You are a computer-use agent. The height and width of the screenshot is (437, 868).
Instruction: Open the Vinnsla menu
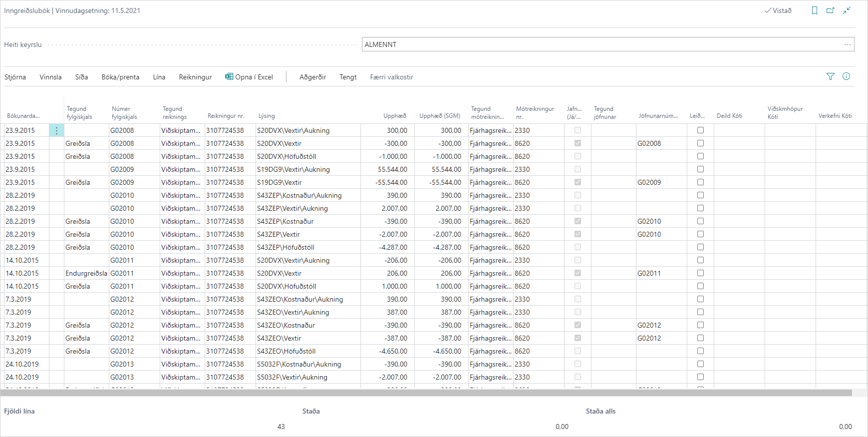pos(50,77)
